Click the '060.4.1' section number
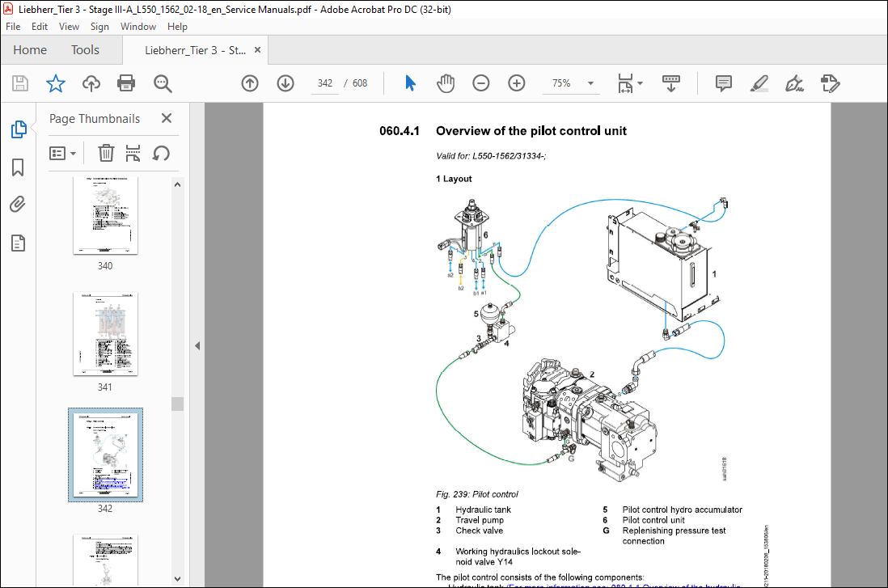Screen dimensions: 888x588 400,131
